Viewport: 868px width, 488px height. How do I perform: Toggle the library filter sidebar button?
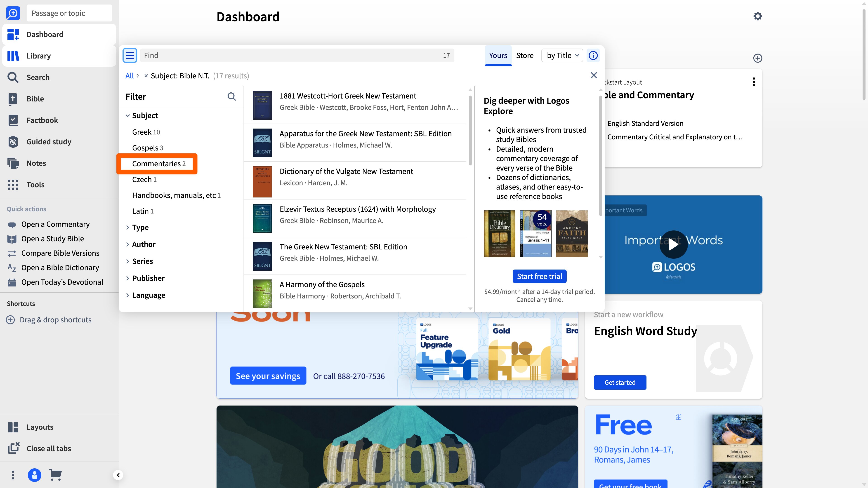pos(130,56)
